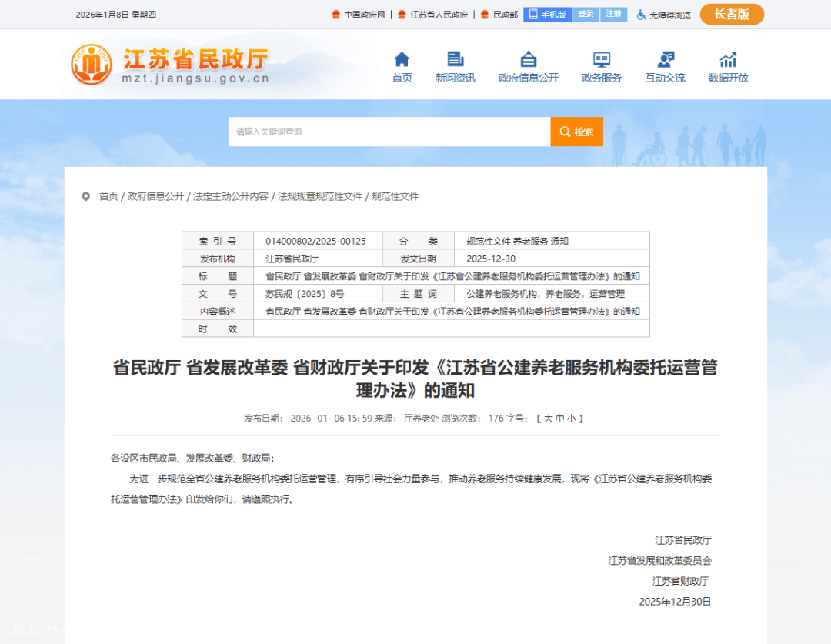Set font size to 大
Screen dimensions: 831x644
click(549, 419)
